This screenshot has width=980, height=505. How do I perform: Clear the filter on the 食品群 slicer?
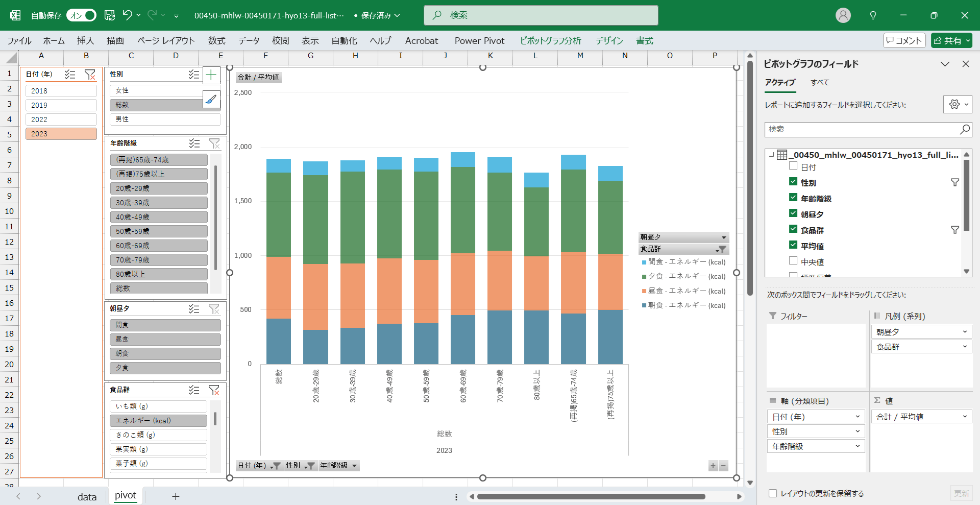pos(214,390)
